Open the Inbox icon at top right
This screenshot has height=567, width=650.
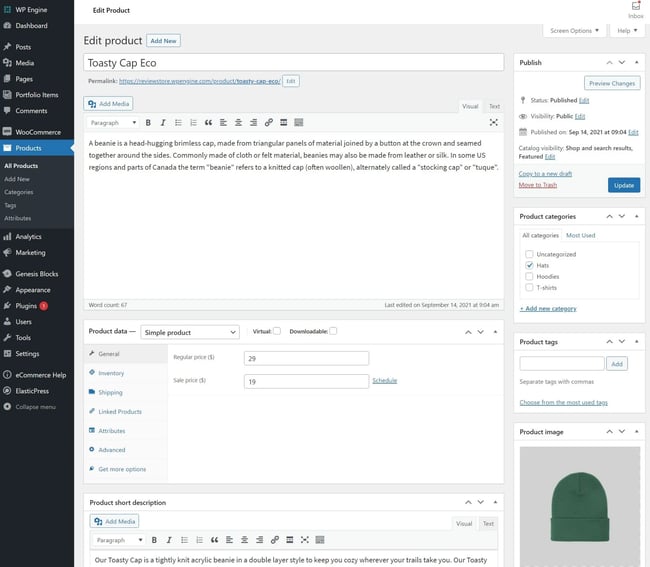[x=635, y=9]
